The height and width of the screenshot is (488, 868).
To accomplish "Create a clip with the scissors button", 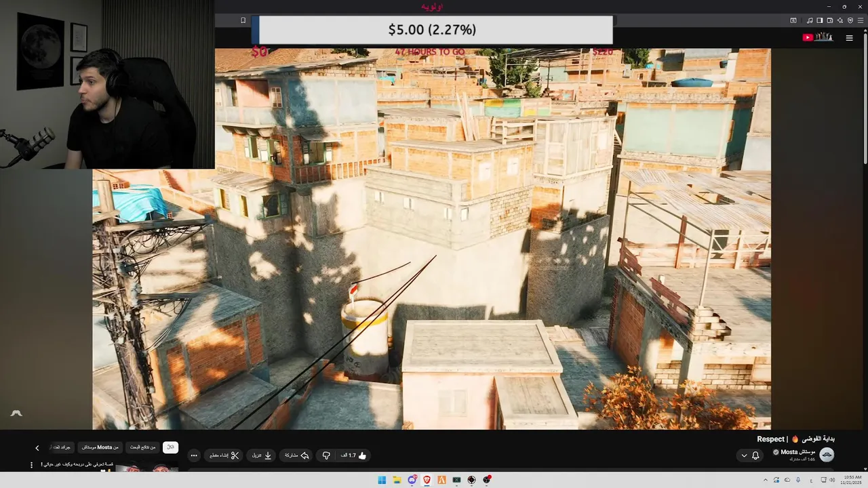I will pos(224,455).
